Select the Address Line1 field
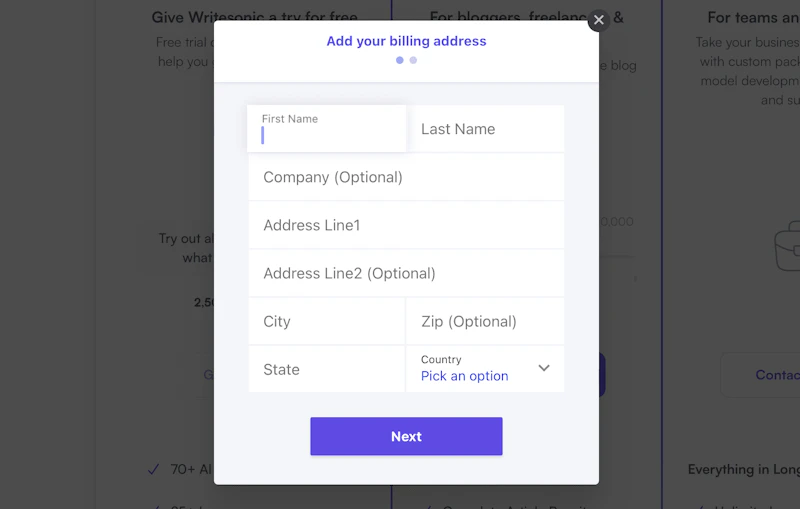This screenshot has height=509, width=800. coord(406,225)
